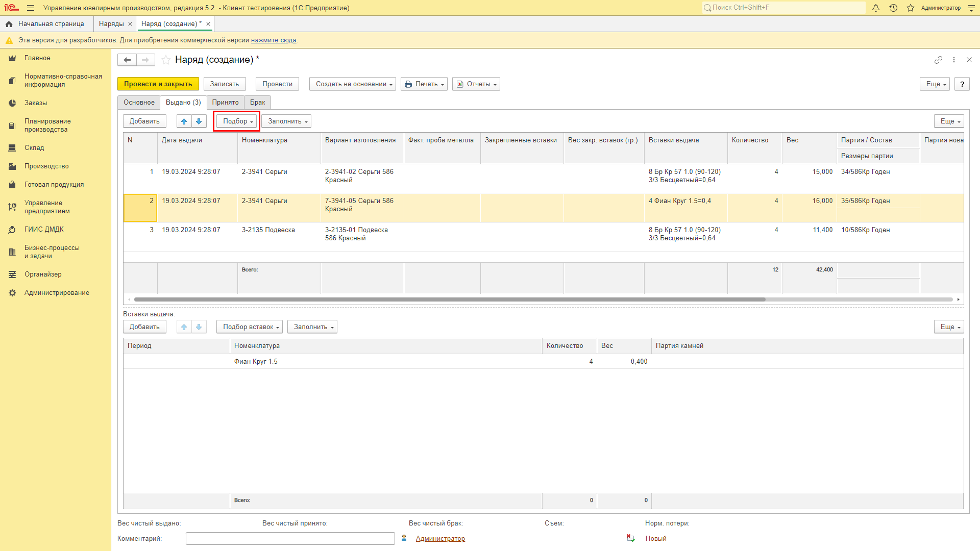
Task: Open the Печать dropdown
Action: coord(424,84)
